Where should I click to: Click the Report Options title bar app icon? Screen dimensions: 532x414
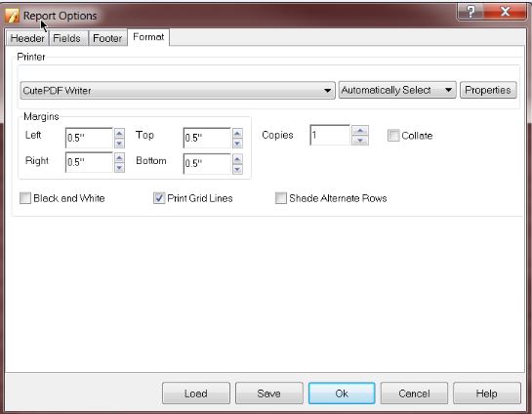(x=13, y=16)
